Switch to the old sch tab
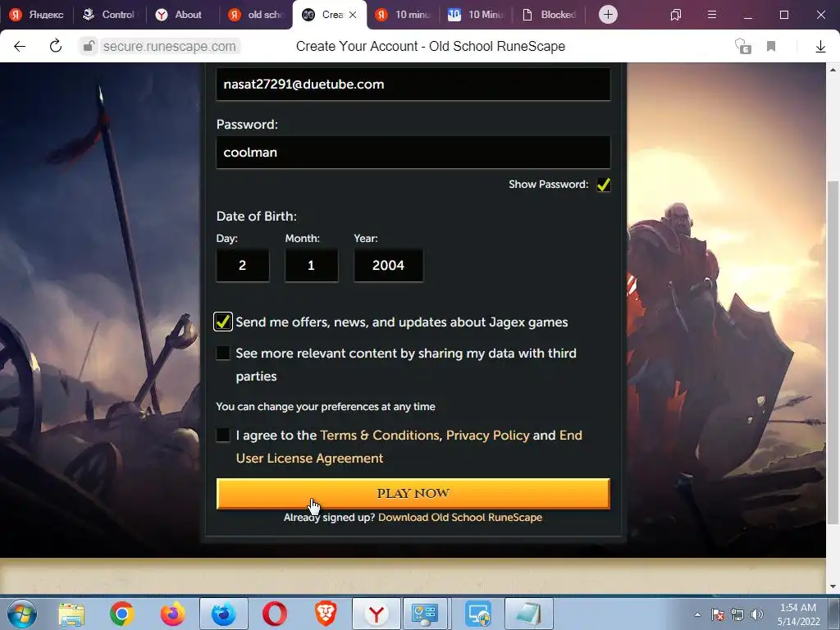Screen dimensions: 840x630 click(256, 15)
